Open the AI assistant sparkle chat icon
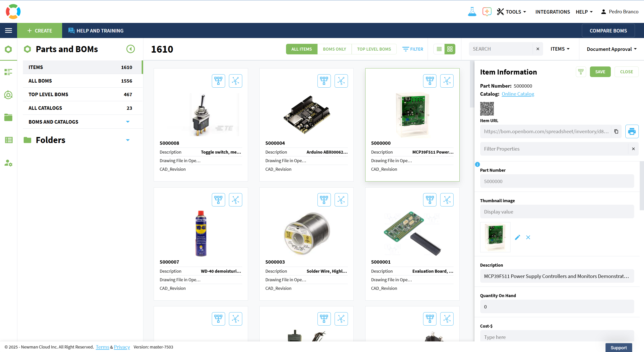The width and height of the screenshot is (644, 352). point(487,12)
